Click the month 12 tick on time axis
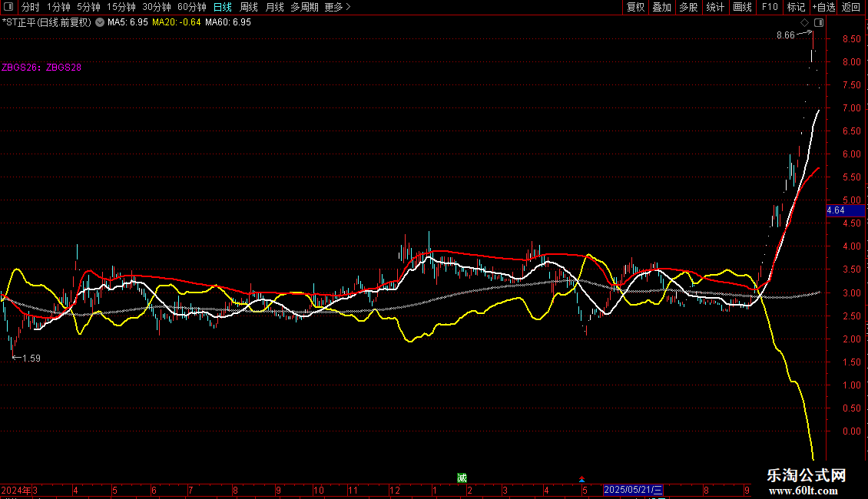Viewport: 868px width, 499px height. click(394, 490)
